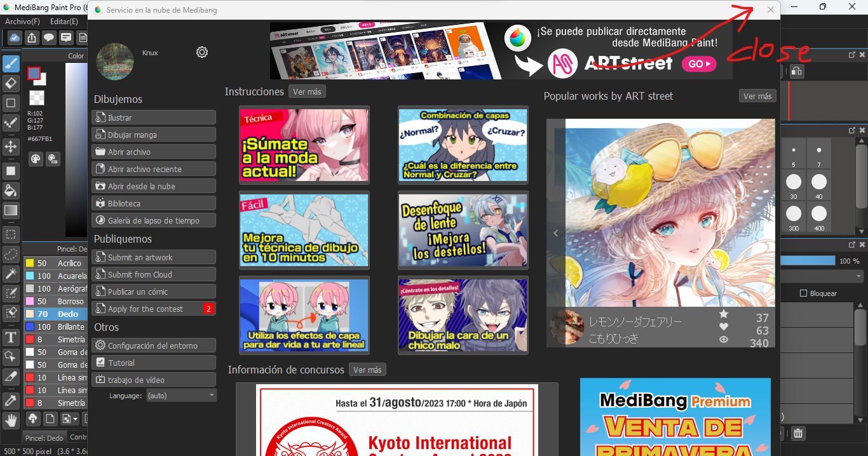Screen dimensions: 868x456
Task: Select the Acrílico brush row
Action: 55,263
